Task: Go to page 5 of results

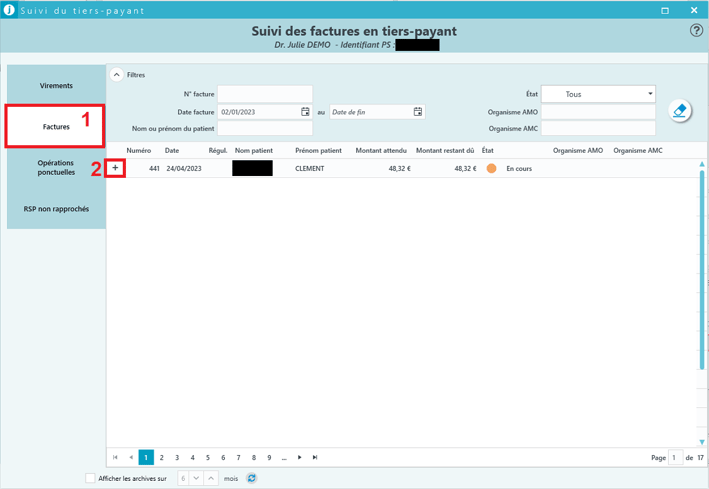Action: tap(208, 457)
